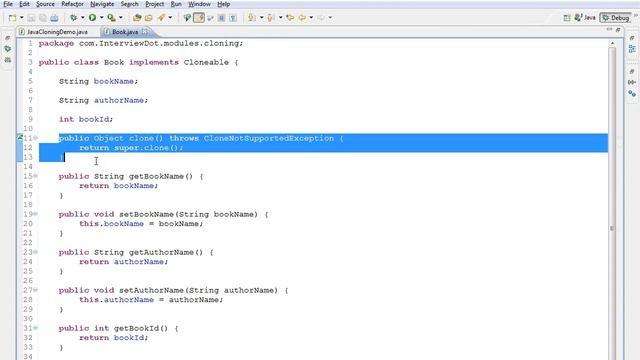The width and height of the screenshot is (640, 360).
Task: Show more perspectives chevron
Action: click(636, 16)
